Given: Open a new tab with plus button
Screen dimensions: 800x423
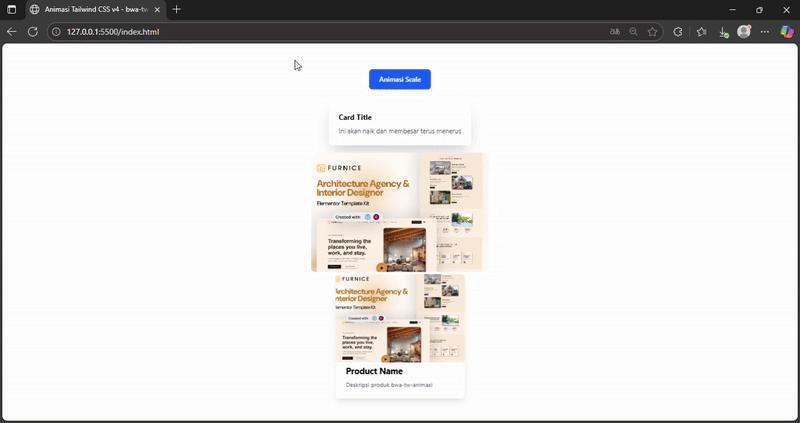Looking at the screenshot, I should pos(177,9).
